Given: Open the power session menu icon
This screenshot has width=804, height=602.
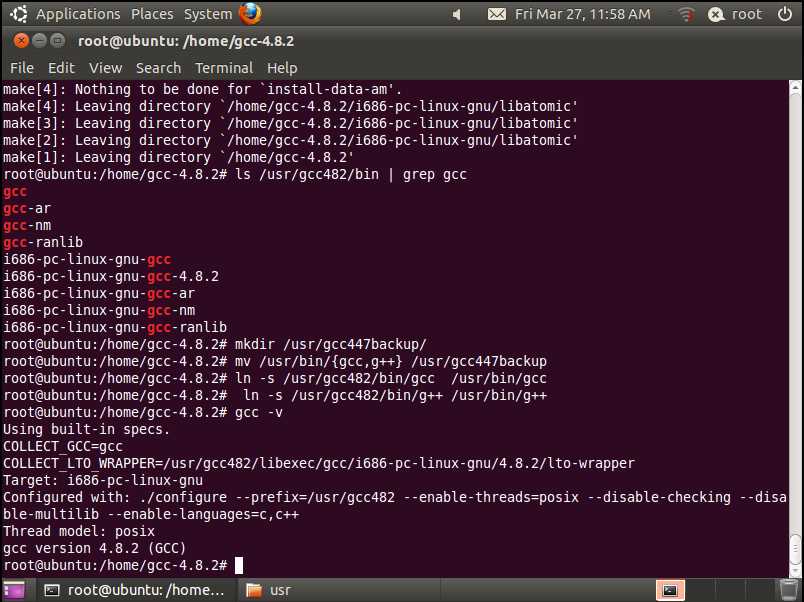Looking at the screenshot, I should (785, 14).
